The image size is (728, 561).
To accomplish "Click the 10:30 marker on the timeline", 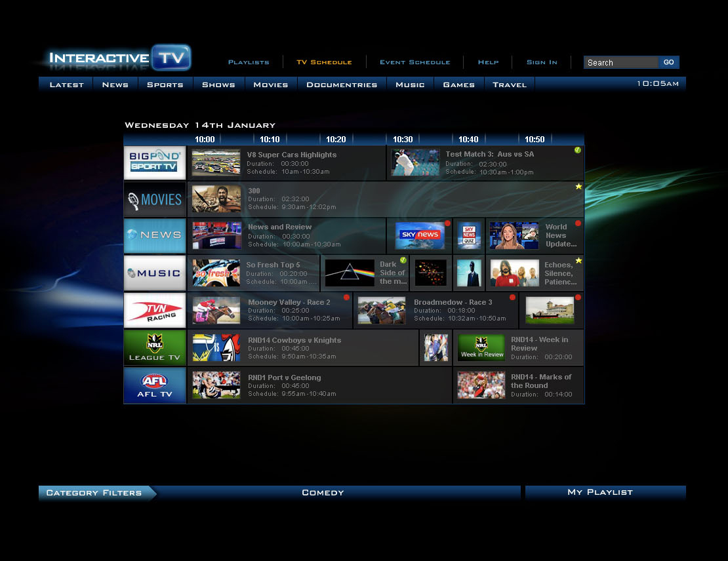I will pyautogui.click(x=403, y=139).
